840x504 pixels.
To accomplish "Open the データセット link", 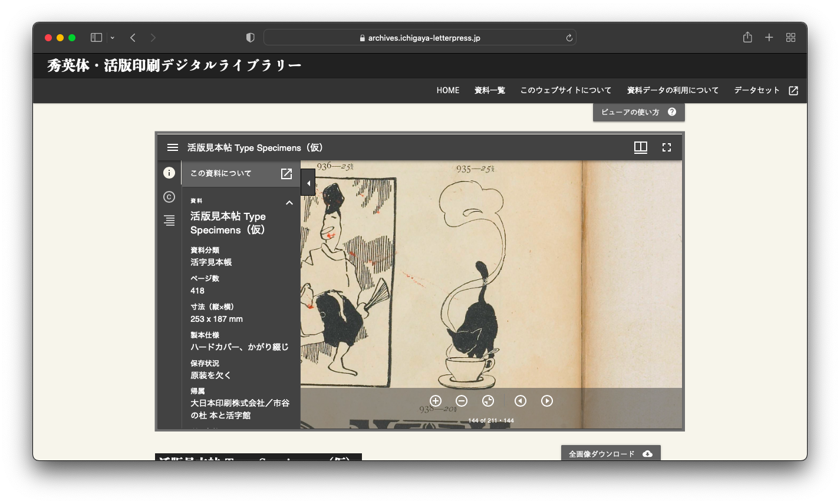I will click(757, 90).
